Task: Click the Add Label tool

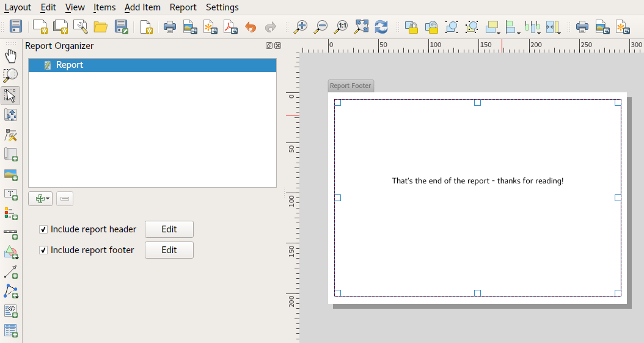Action: pyautogui.click(x=11, y=194)
